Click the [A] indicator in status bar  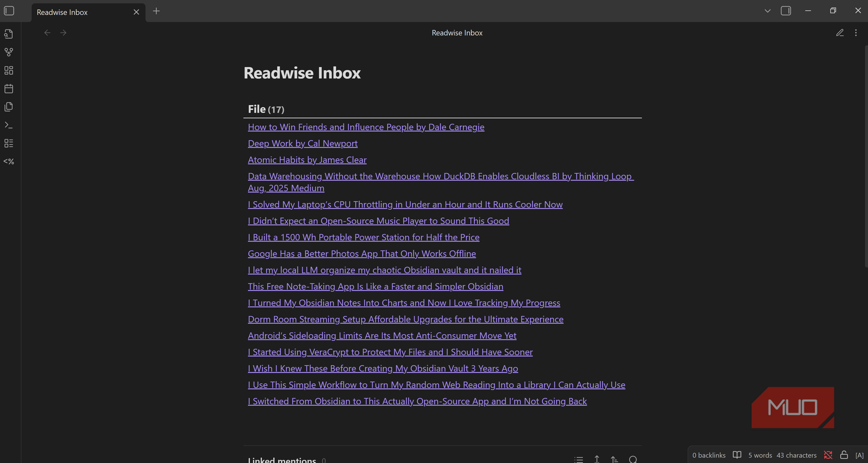(860, 455)
